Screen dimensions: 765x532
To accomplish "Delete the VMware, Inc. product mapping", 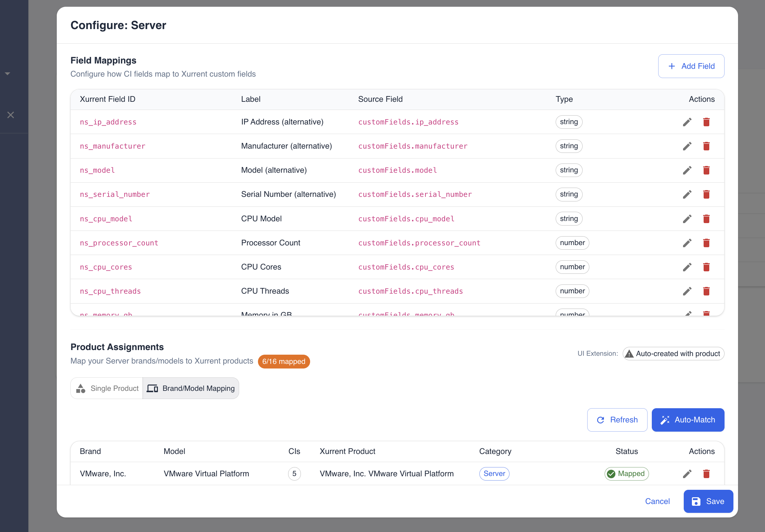I will (x=706, y=474).
